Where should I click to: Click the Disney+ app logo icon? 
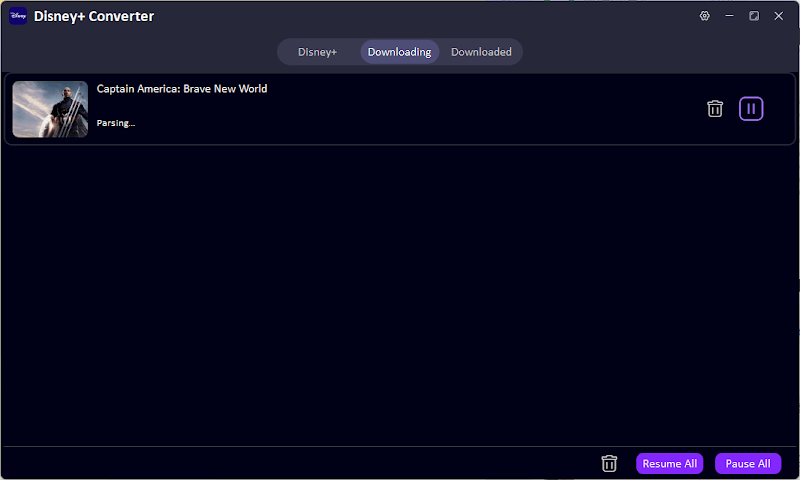(18, 16)
